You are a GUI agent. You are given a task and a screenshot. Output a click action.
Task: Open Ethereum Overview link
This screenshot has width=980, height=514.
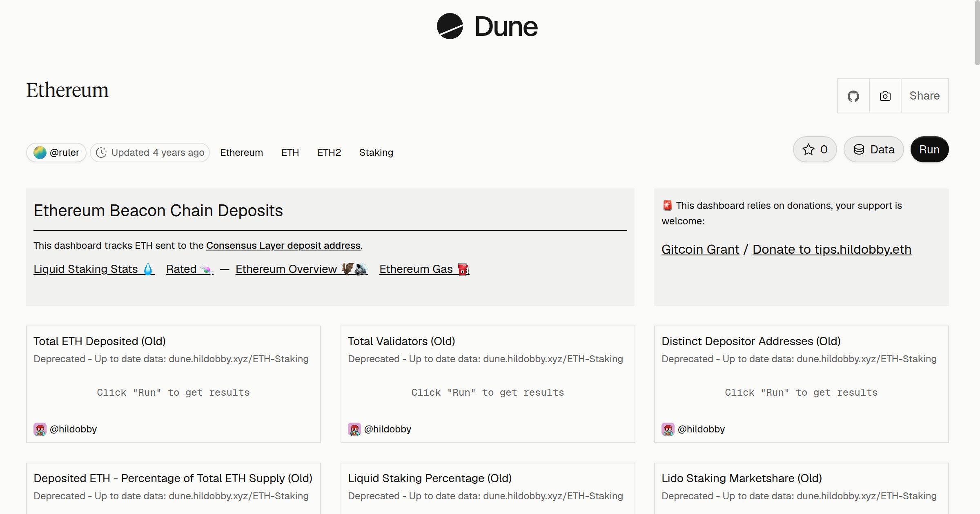pyautogui.click(x=302, y=269)
